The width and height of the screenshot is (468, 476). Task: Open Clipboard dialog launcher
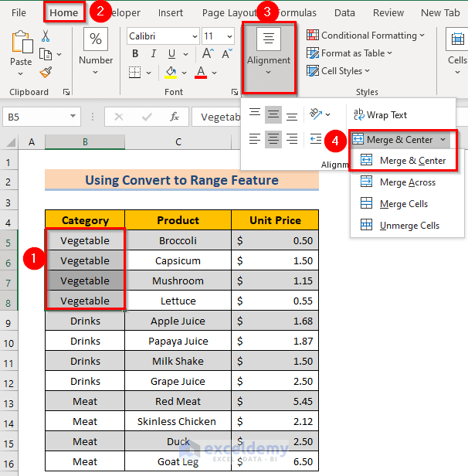(x=66, y=92)
